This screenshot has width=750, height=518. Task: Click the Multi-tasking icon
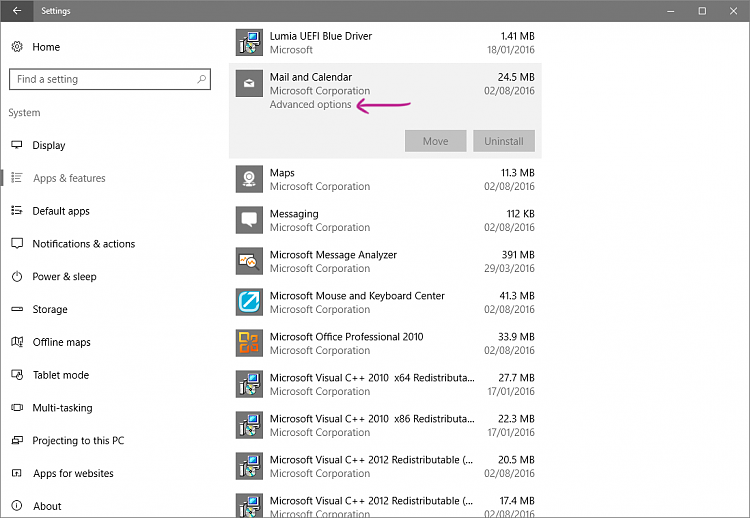tap(17, 408)
